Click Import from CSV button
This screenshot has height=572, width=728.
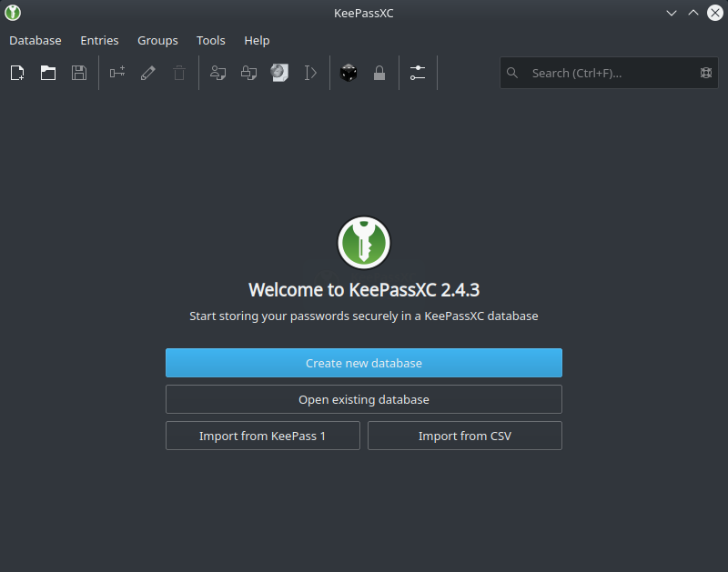(x=465, y=436)
